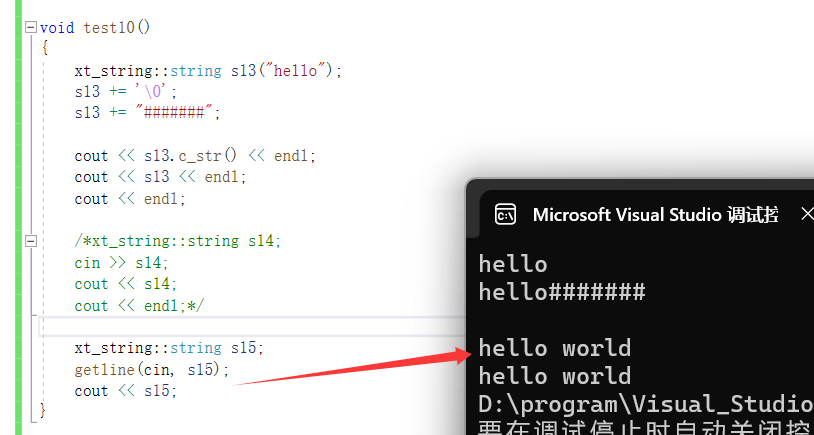Image resolution: width=814 pixels, height=435 pixels.
Task: Click the line s13 += "#######"
Action: (x=147, y=112)
